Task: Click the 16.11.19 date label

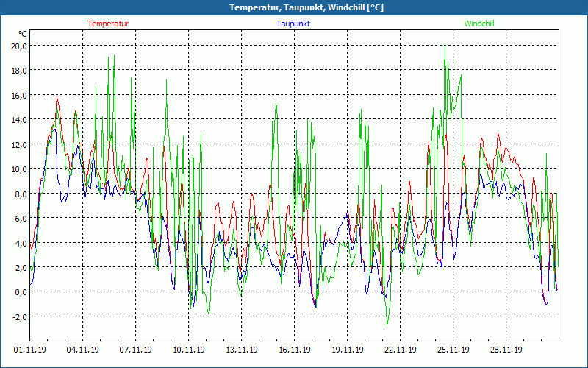Action: click(295, 350)
